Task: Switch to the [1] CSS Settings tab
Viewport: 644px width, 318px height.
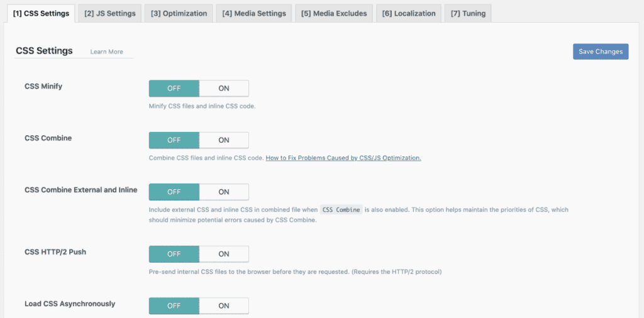Action: 41,14
